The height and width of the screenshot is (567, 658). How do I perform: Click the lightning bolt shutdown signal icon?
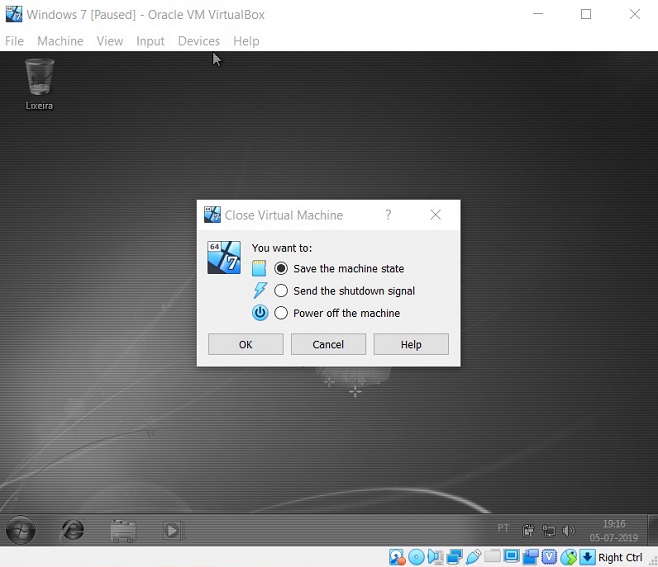pyautogui.click(x=260, y=290)
